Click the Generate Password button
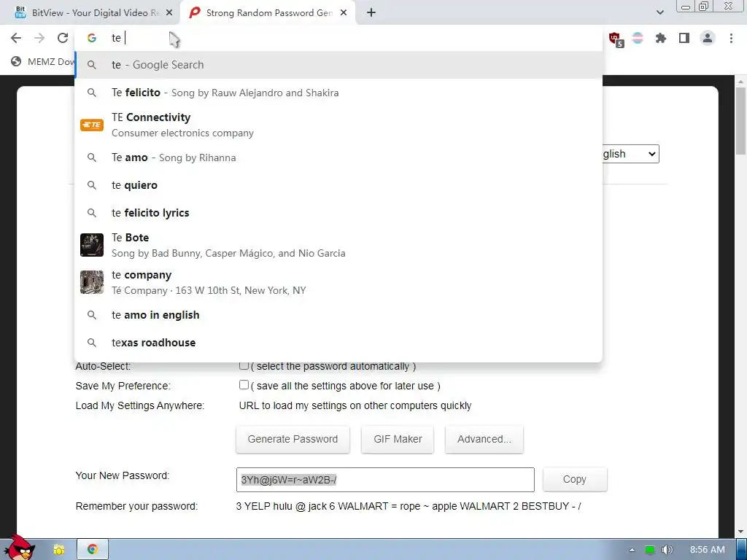Image resolution: width=747 pixels, height=560 pixels. (x=293, y=439)
